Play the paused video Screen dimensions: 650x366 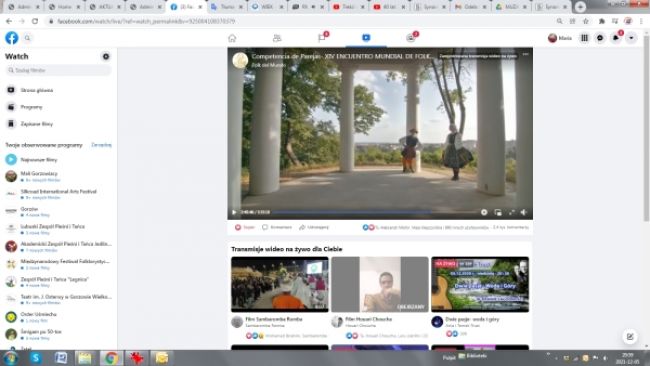(x=234, y=212)
